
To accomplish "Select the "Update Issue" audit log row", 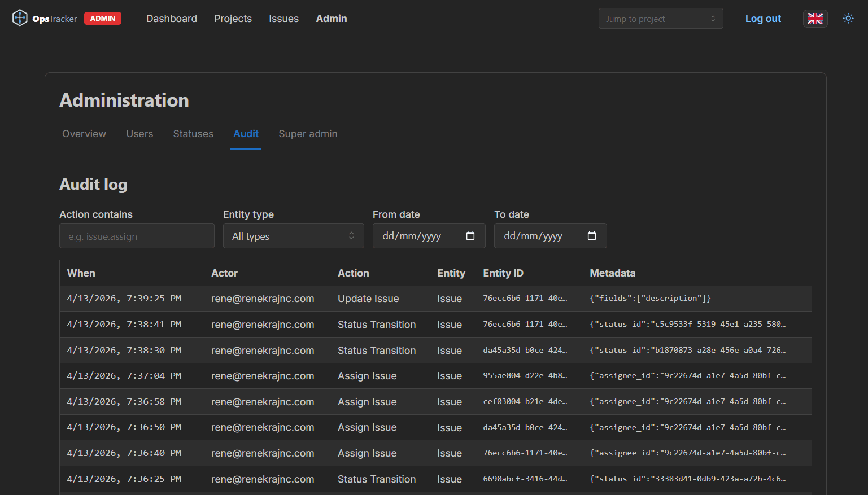I will [368, 298].
